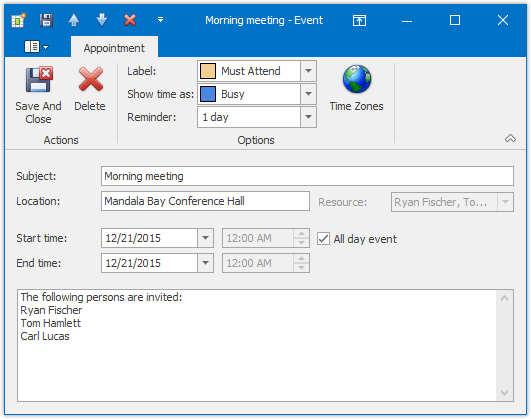Screen dimensions: 531x419
Task: Go to previous appointment up arrow
Action: click(x=74, y=20)
